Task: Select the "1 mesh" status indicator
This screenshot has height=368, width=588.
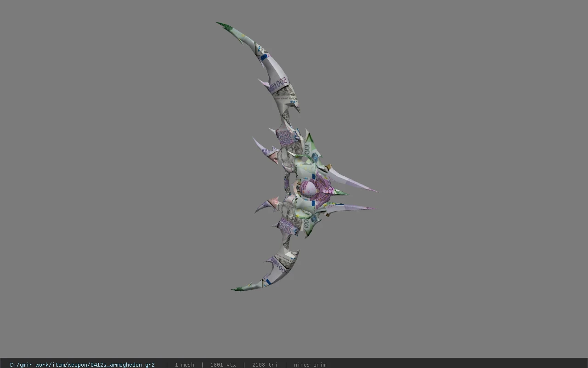Action: 184,365
